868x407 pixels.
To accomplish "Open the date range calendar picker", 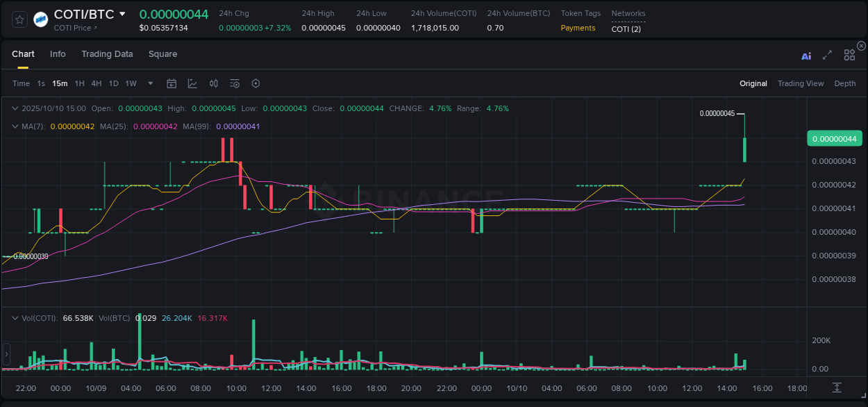I will tap(172, 83).
